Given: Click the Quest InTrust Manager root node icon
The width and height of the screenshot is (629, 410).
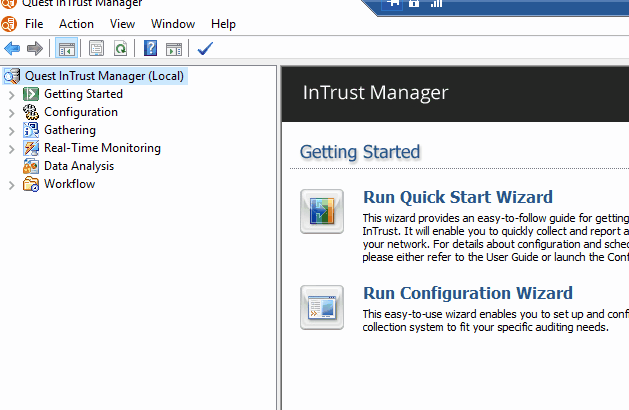Looking at the screenshot, I should [x=12, y=76].
